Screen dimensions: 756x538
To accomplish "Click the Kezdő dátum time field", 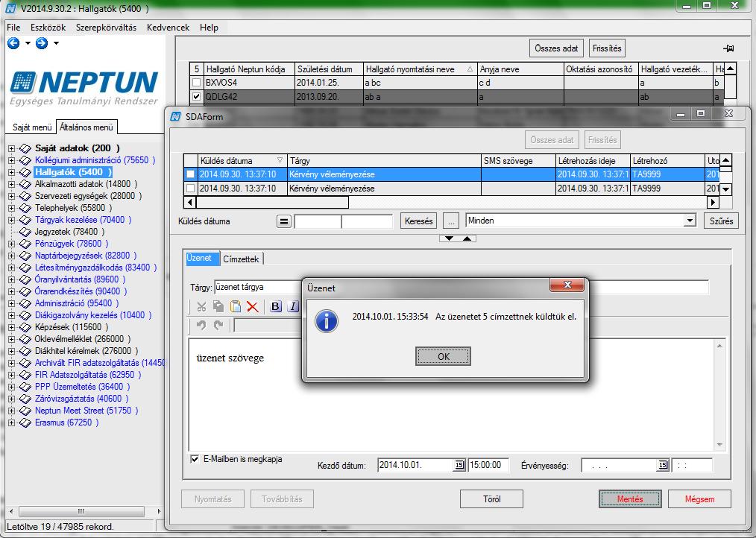I will click(488, 465).
